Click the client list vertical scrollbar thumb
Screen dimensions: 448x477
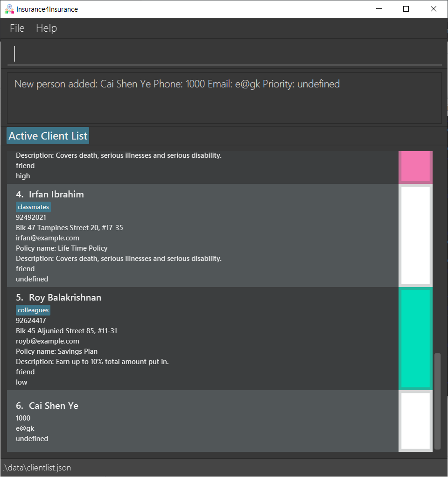(437, 401)
